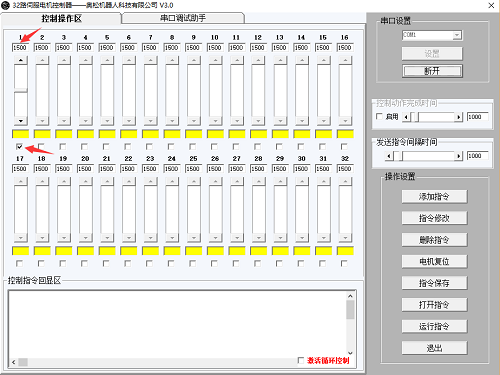Screen dimensions: 500x375
Task: Switch to the 控制操作区 tab
Action: (61, 18)
